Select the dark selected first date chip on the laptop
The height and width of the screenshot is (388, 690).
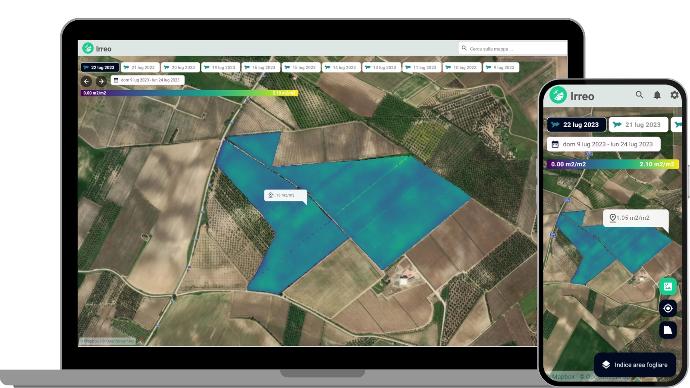(99, 68)
